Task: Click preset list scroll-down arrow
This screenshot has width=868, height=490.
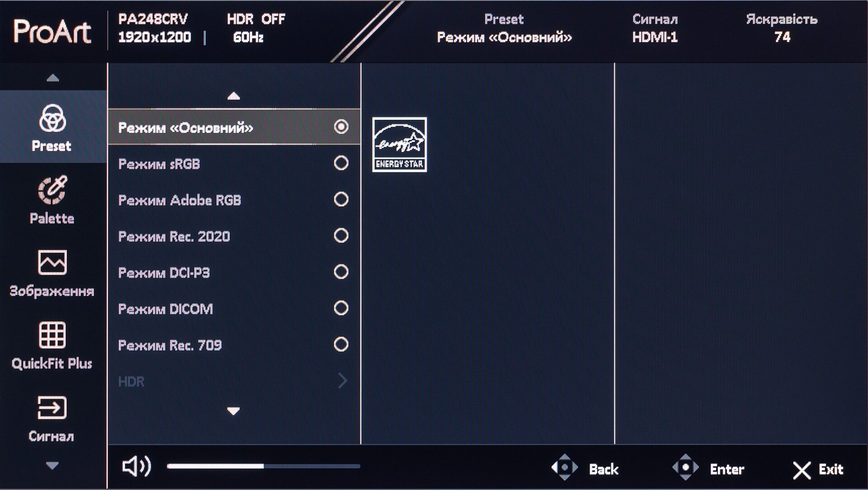Action: coord(234,411)
